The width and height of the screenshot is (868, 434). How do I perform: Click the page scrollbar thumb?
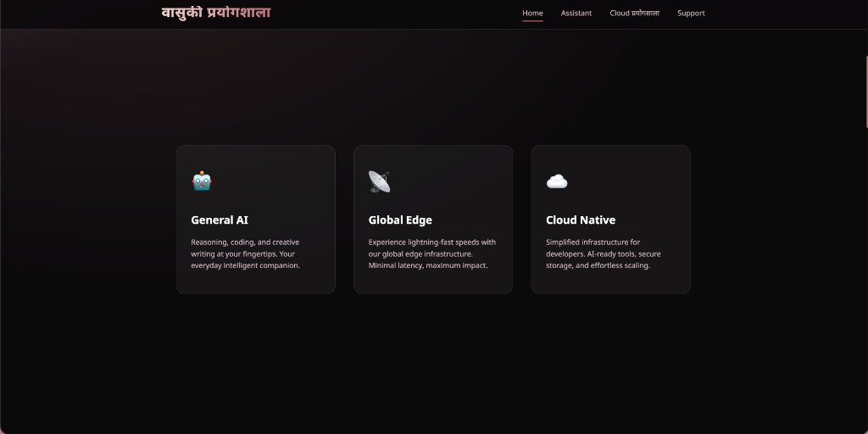(x=866, y=92)
